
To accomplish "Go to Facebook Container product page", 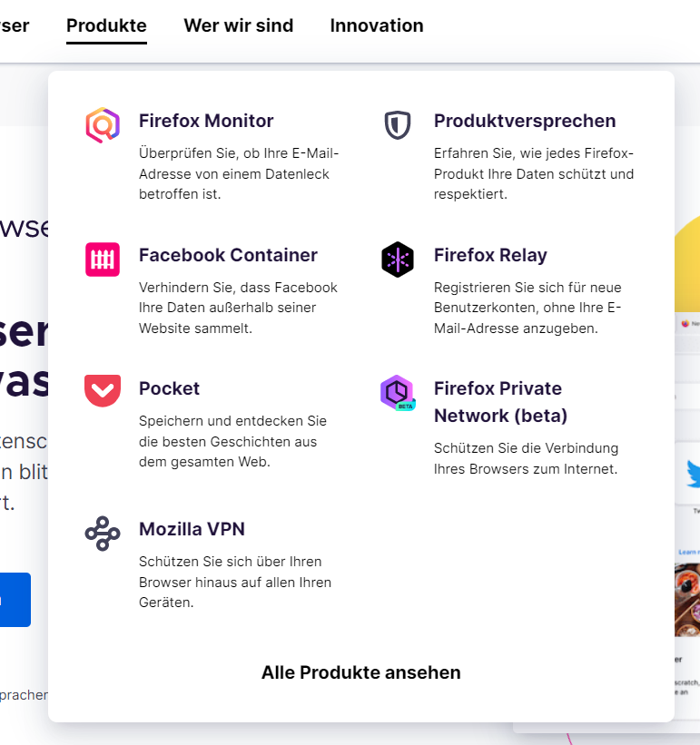I will tap(228, 255).
